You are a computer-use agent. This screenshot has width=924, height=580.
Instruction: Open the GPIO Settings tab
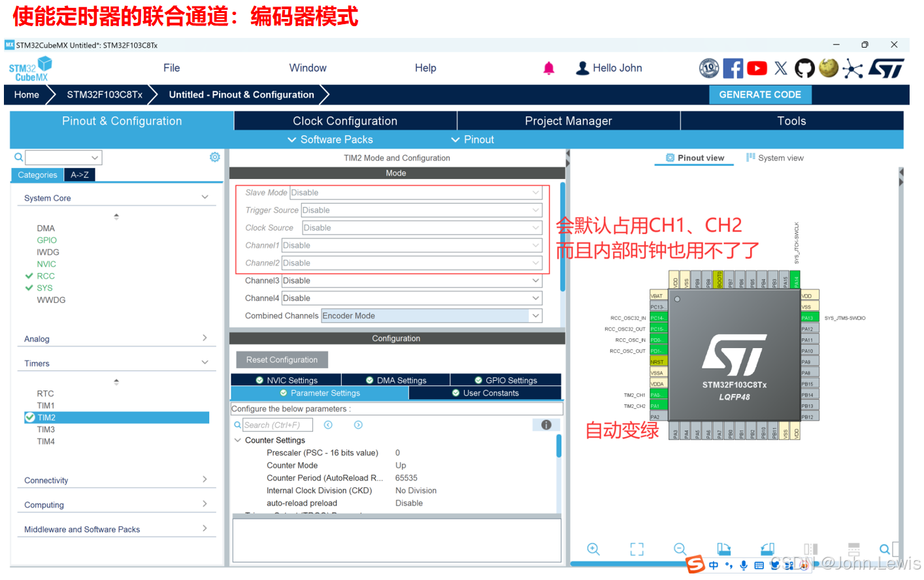[x=506, y=380]
